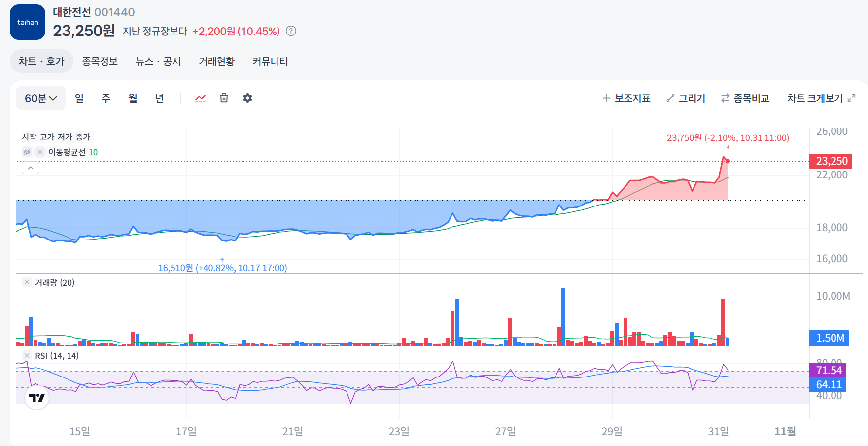Click the 31일 date axis label
The height and width of the screenshot is (446, 868).
pos(719,431)
